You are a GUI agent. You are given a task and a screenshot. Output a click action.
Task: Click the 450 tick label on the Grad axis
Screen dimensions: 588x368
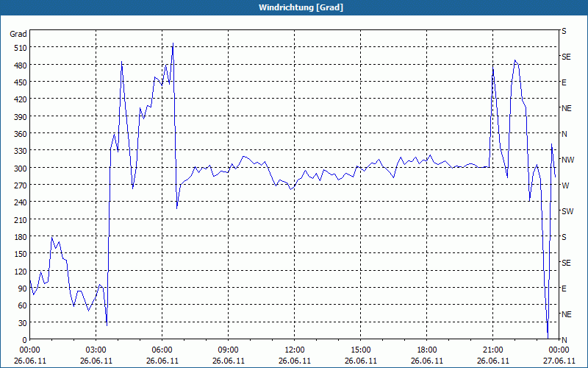click(x=21, y=82)
